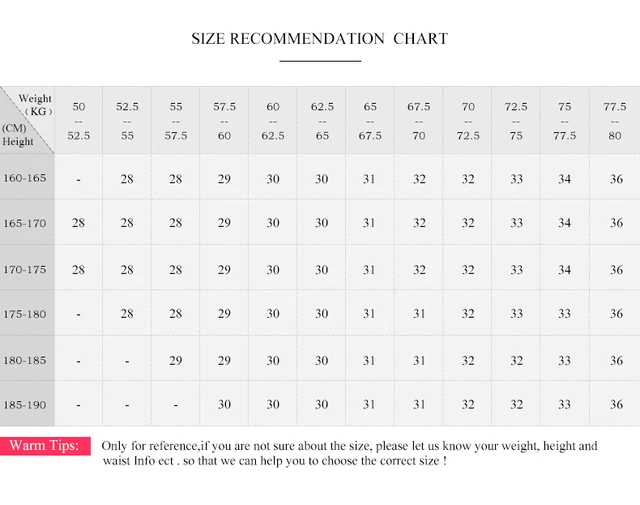640x505 pixels.
Task: Select the 180-185 height row header
Action: pyautogui.click(x=25, y=360)
